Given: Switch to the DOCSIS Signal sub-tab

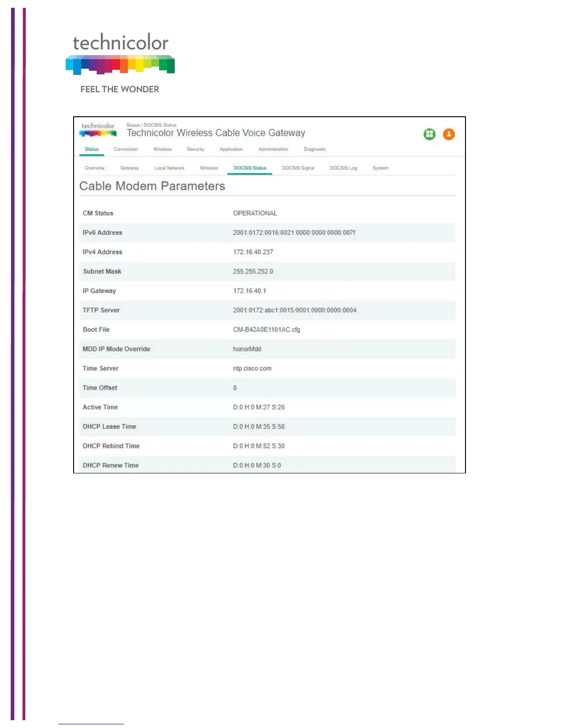Looking at the screenshot, I should [298, 168].
